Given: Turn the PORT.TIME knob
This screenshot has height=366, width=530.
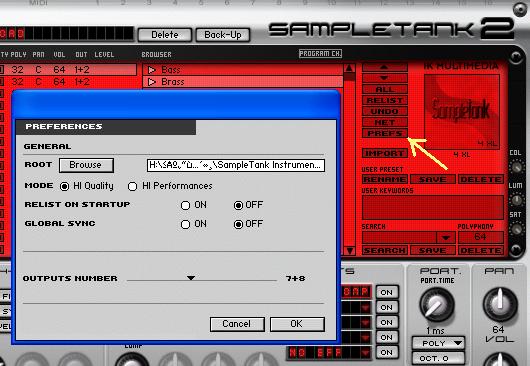Looking at the screenshot, I should coord(437,304).
